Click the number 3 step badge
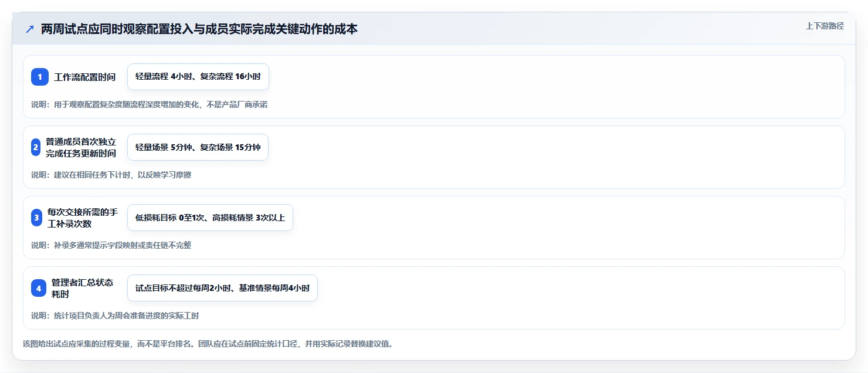 [36, 218]
